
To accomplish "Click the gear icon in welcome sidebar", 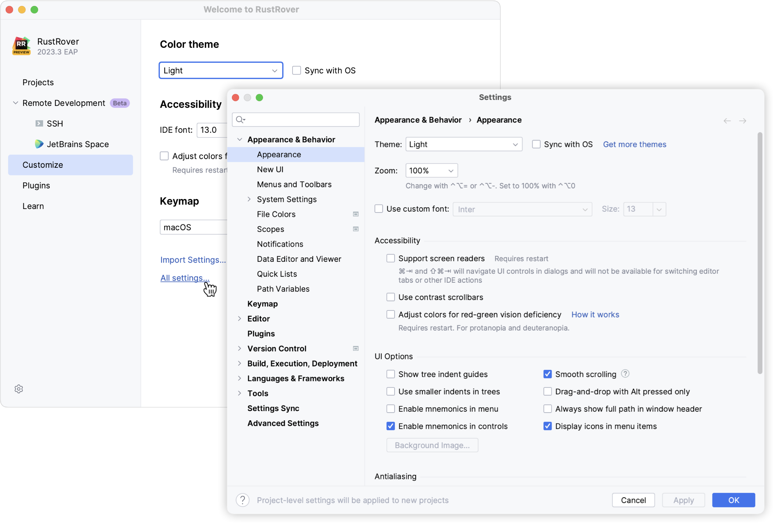I will pyautogui.click(x=19, y=389).
